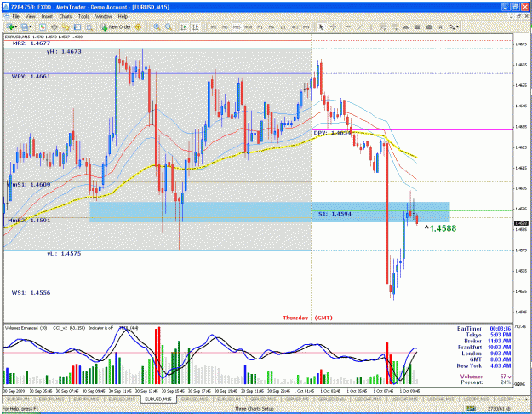Expand the Profiles dropdown arrow
532x414 pixels.
point(31,26)
